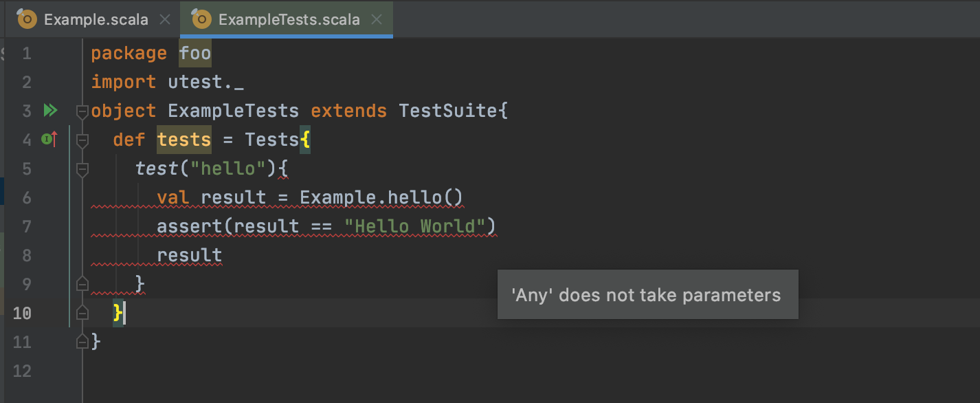This screenshot has height=403, width=980.
Task: Collapse the hello test block fold marker on line 5
Action: click(x=82, y=168)
